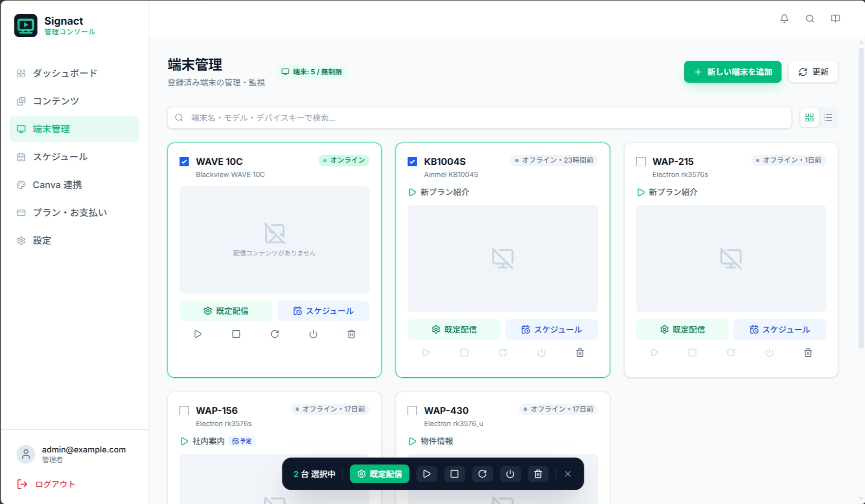Close the bulk selection bar
Image resolution: width=865 pixels, height=504 pixels.
tap(568, 474)
